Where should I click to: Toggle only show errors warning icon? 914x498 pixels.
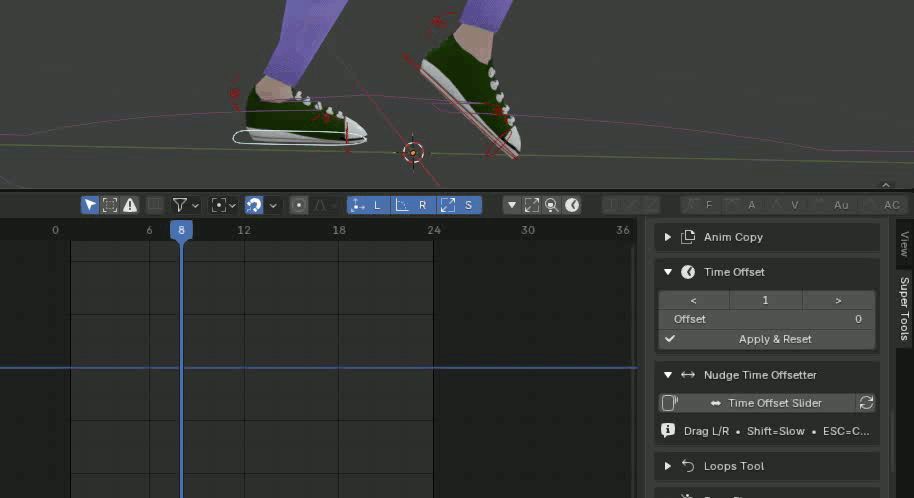click(x=130, y=205)
